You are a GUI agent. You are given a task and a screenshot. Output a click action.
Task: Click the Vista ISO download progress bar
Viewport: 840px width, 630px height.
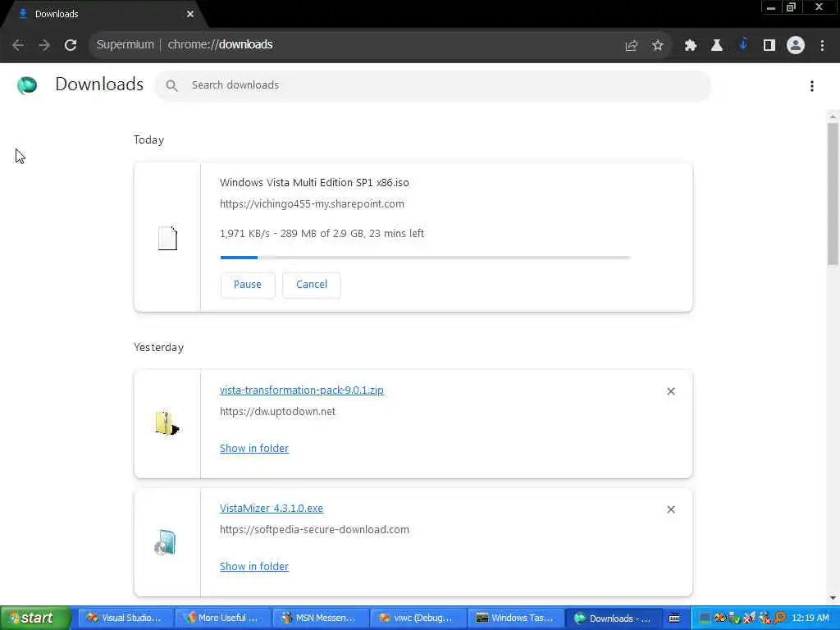coord(426,258)
